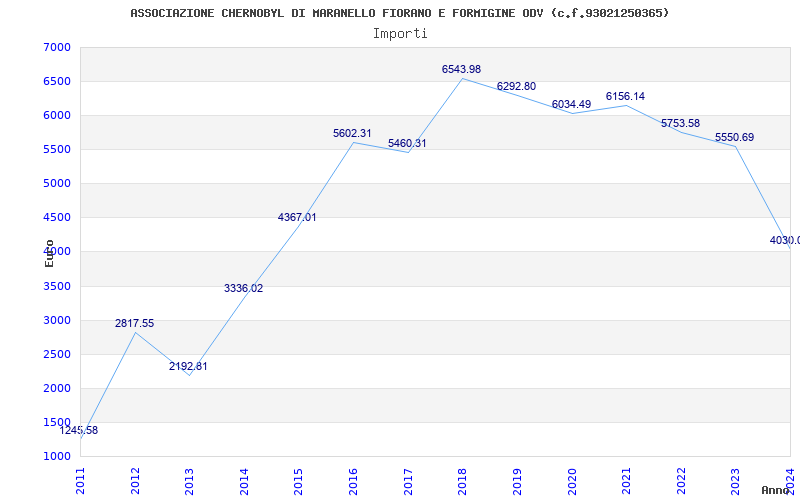The width and height of the screenshot is (800, 500).
Task: Click the x-axis year label 2014
Action: [x=244, y=481]
